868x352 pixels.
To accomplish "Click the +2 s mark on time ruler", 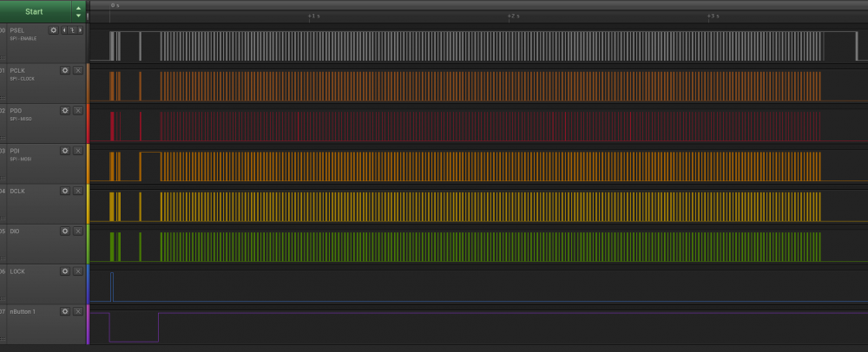I will coord(512,16).
